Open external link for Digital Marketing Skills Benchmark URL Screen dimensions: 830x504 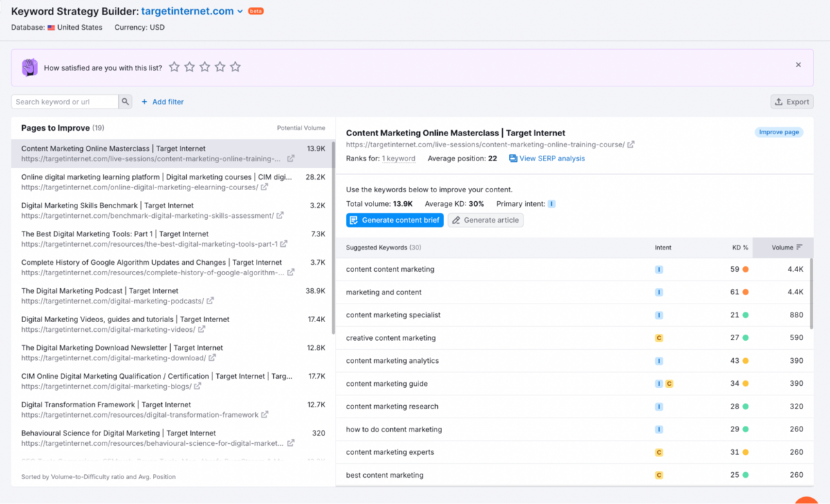coord(280,216)
